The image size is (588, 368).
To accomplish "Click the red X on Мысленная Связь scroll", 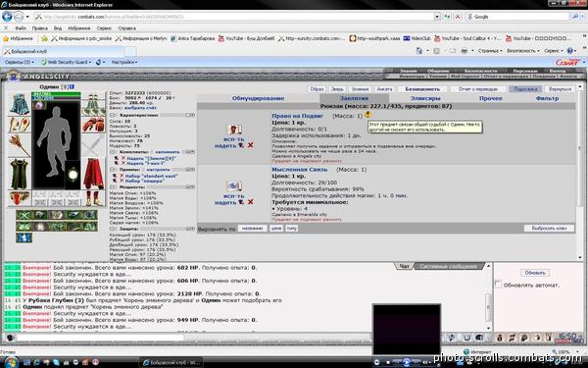I will pyautogui.click(x=251, y=202).
